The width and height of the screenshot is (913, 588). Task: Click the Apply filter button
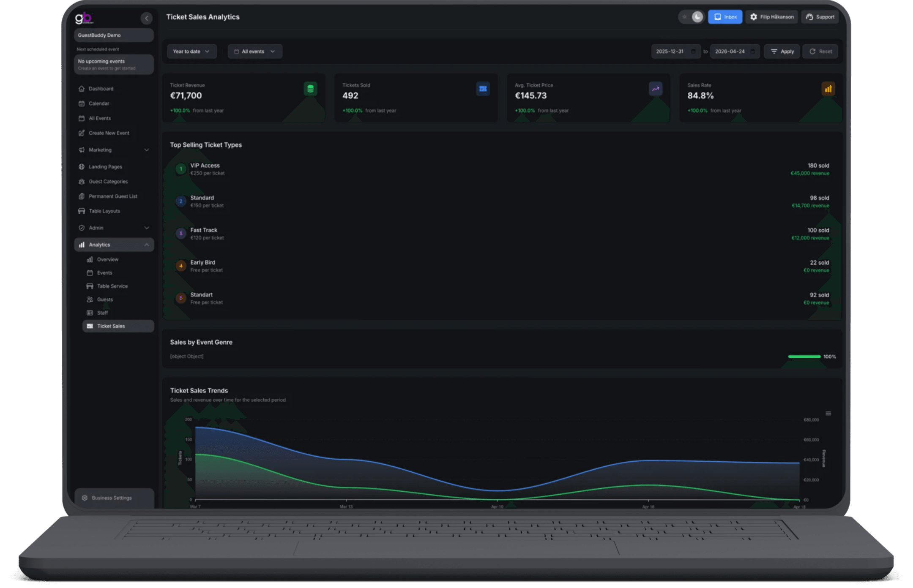[x=782, y=52]
